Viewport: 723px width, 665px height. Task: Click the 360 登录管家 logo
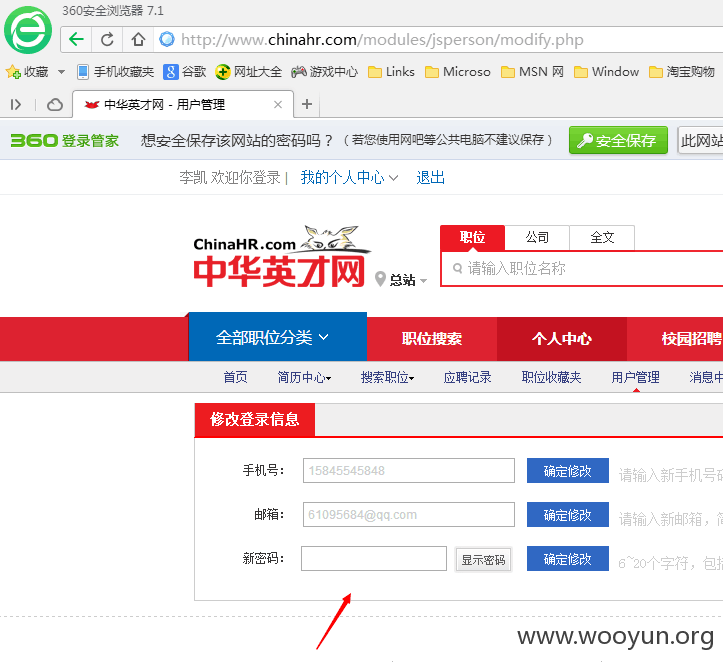(65, 140)
